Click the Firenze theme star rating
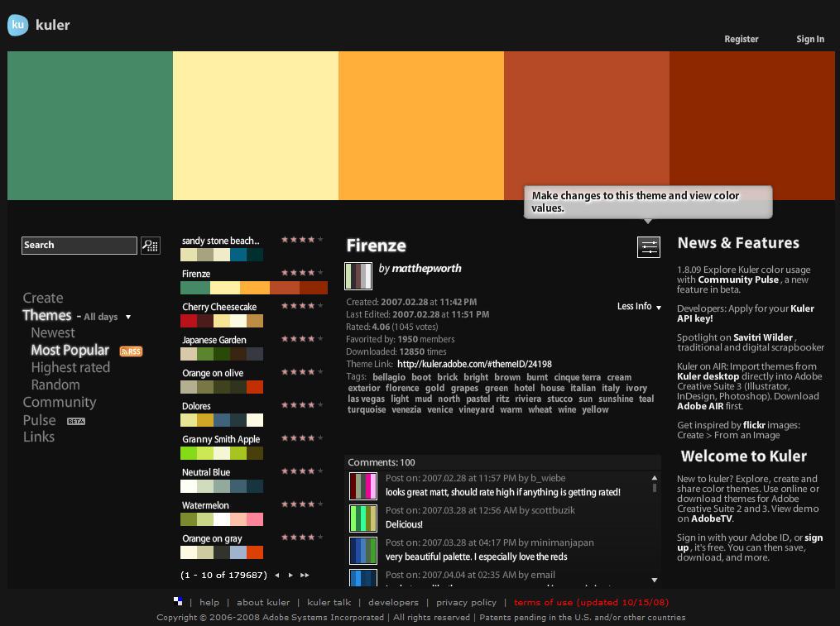This screenshot has width=840, height=626. [x=302, y=273]
